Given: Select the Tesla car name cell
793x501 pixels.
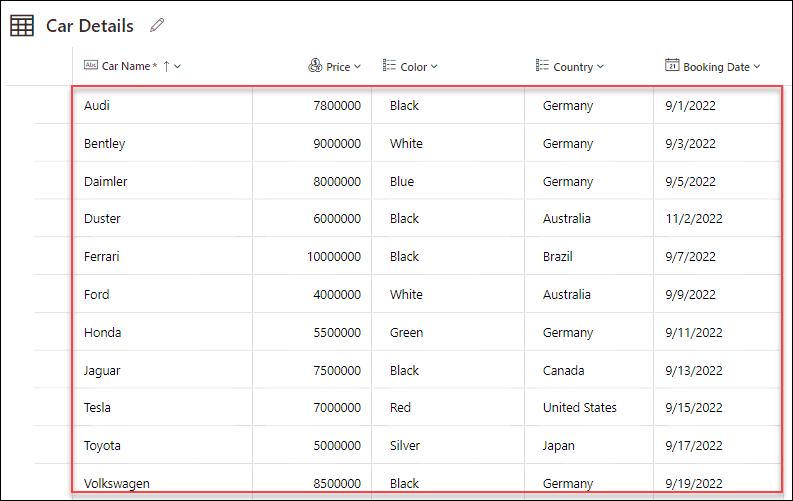Looking at the screenshot, I should (162, 407).
